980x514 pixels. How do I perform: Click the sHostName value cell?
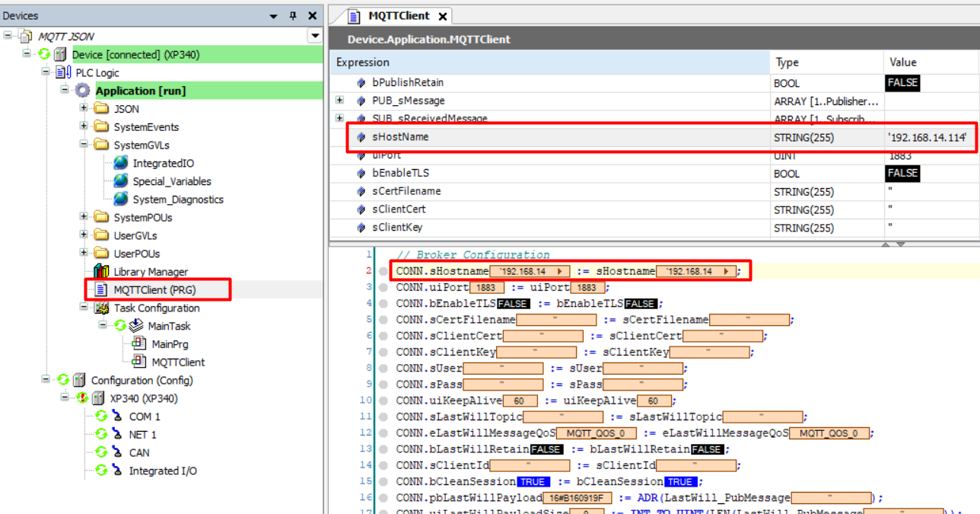(x=927, y=138)
